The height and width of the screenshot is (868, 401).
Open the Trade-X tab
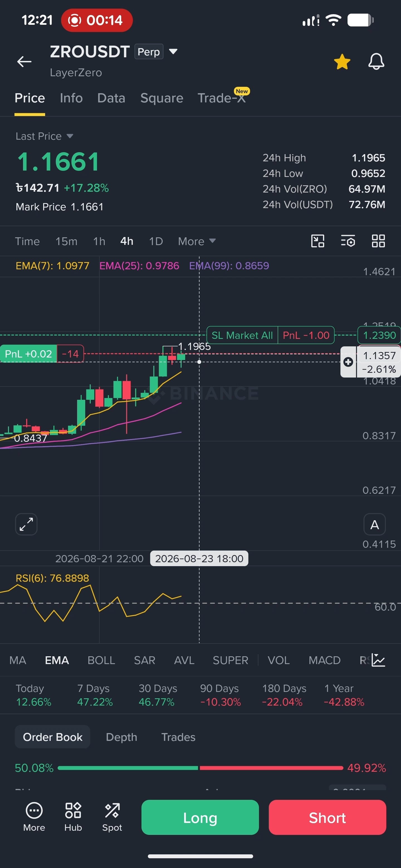click(222, 98)
